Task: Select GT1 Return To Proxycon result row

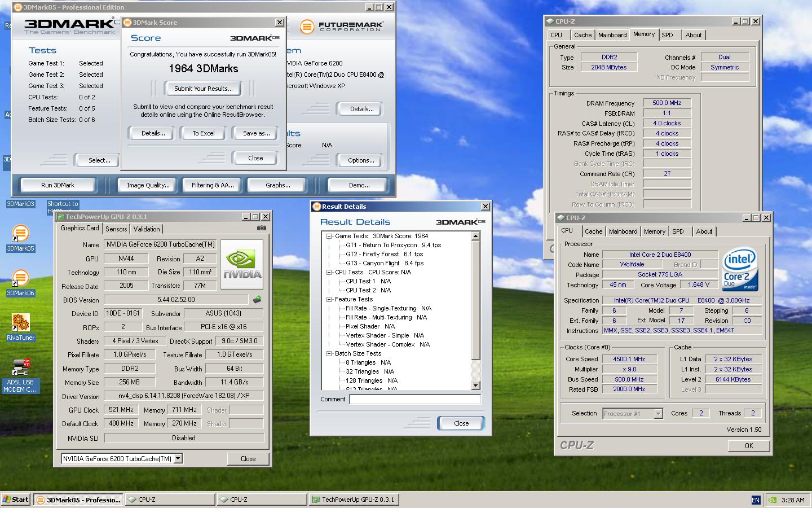Action: (393, 245)
